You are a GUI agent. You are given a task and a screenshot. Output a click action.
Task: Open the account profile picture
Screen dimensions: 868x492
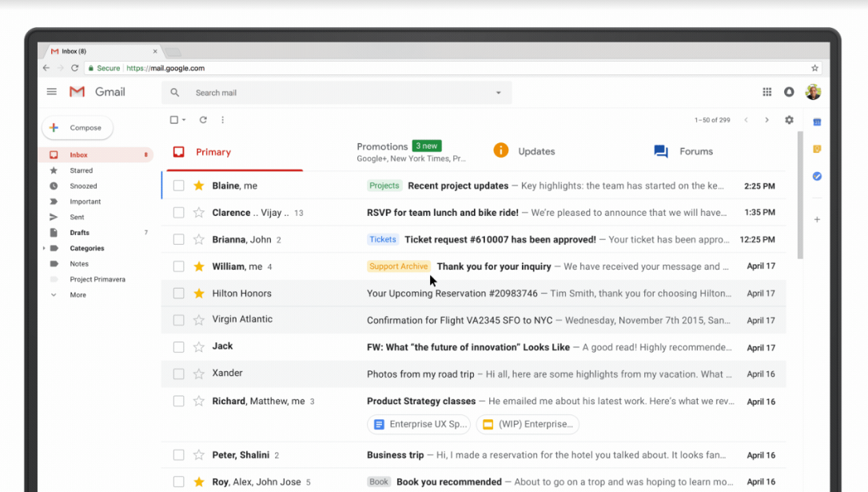(x=813, y=92)
